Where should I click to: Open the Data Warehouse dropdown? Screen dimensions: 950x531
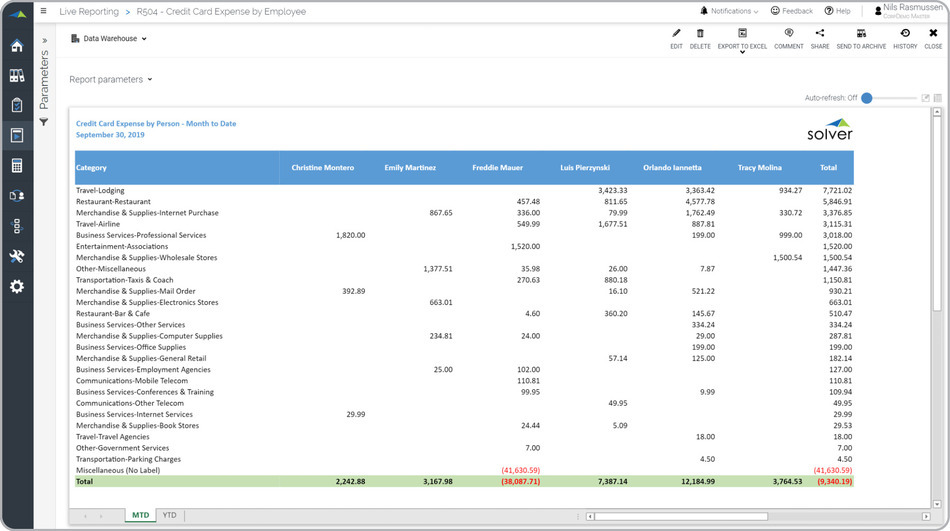110,39
